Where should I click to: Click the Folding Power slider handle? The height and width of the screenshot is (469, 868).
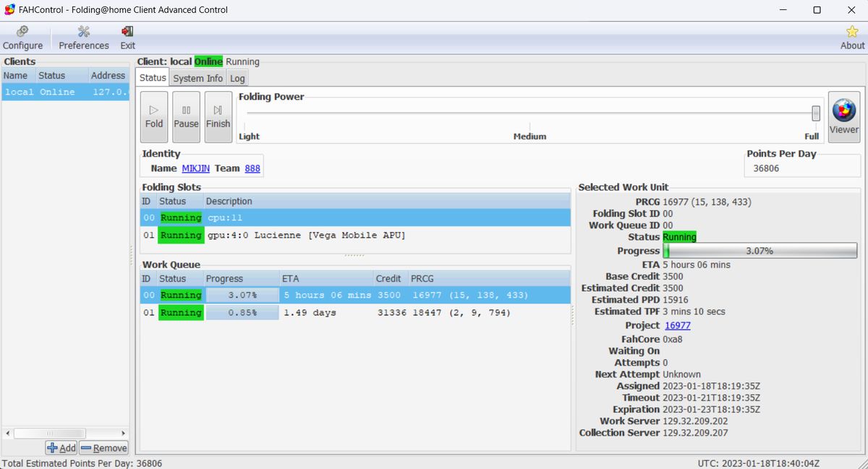816,113
